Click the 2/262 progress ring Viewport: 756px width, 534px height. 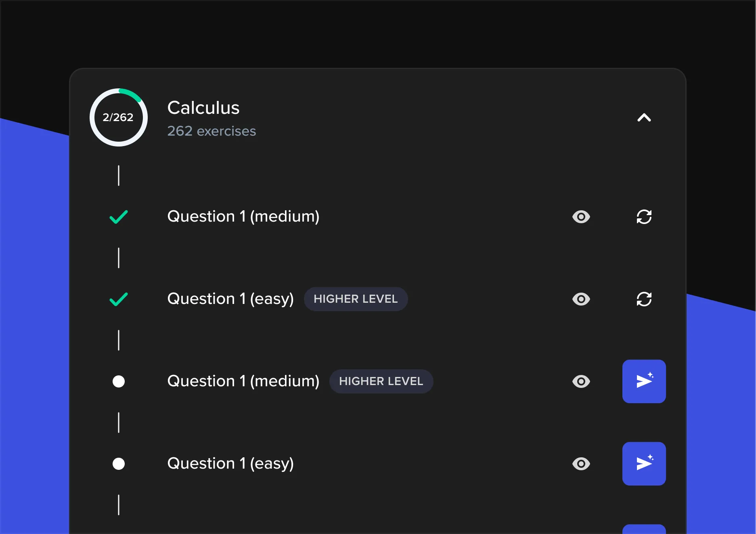click(118, 117)
